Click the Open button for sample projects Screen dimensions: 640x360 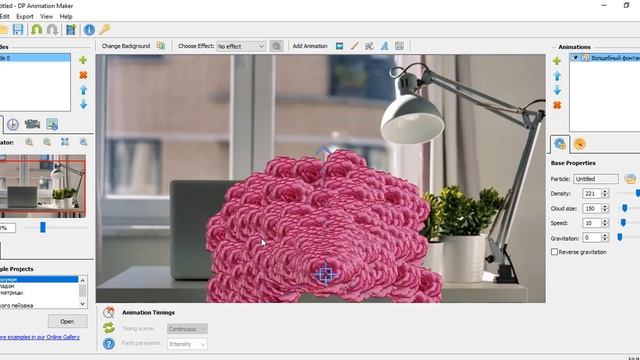pyautogui.click(x=67, y=321)
